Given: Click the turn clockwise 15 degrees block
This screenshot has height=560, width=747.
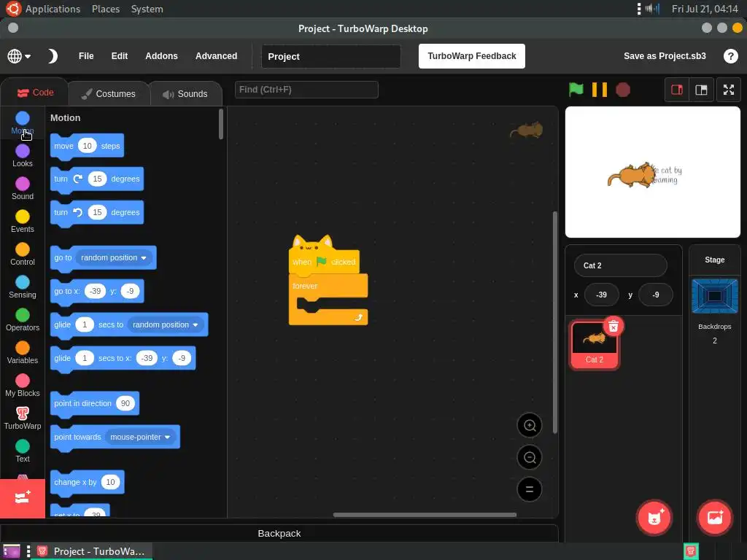Looking at the screenshot, I should (61, 179).
